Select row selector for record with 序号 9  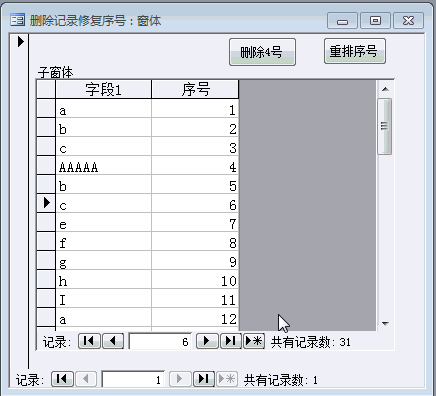46,260
